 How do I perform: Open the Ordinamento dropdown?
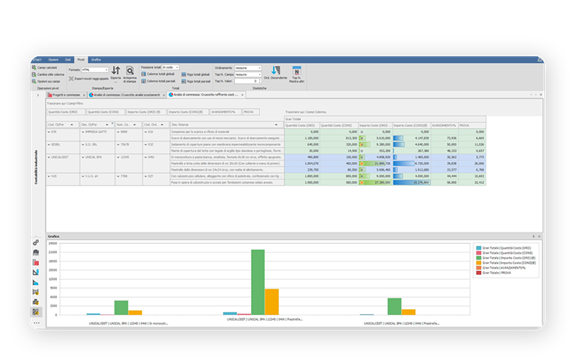(248, 68)
